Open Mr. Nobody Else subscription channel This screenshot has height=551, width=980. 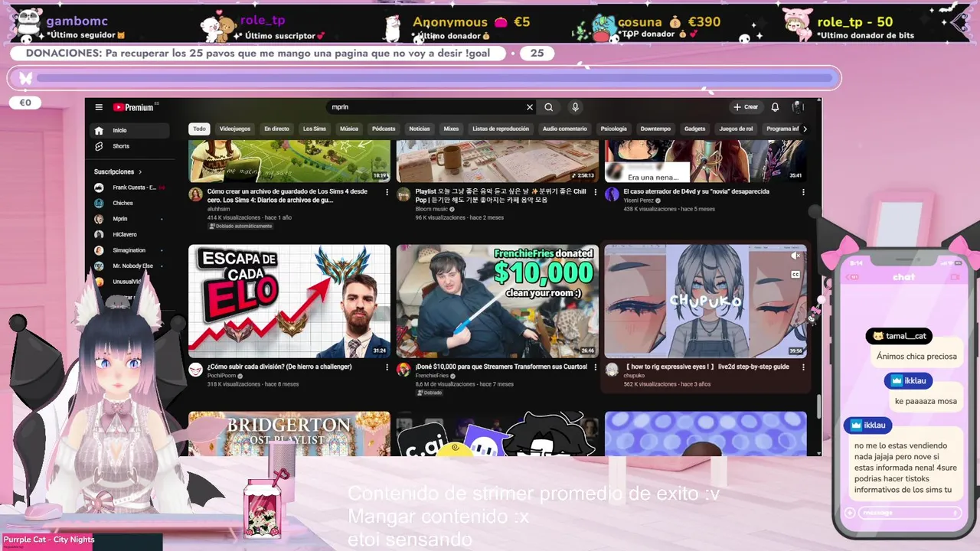pyautogui.click(x=129, y=266)
